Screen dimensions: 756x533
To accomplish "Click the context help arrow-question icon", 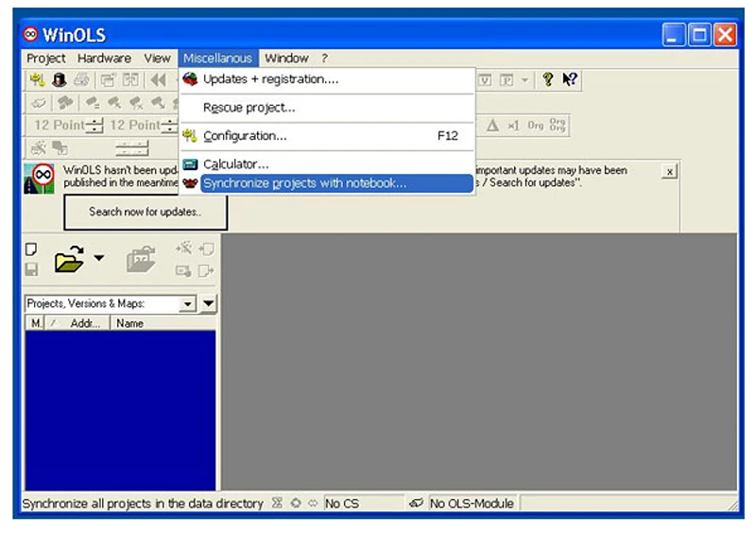I will pyautogui.click(x=570, y=79).
